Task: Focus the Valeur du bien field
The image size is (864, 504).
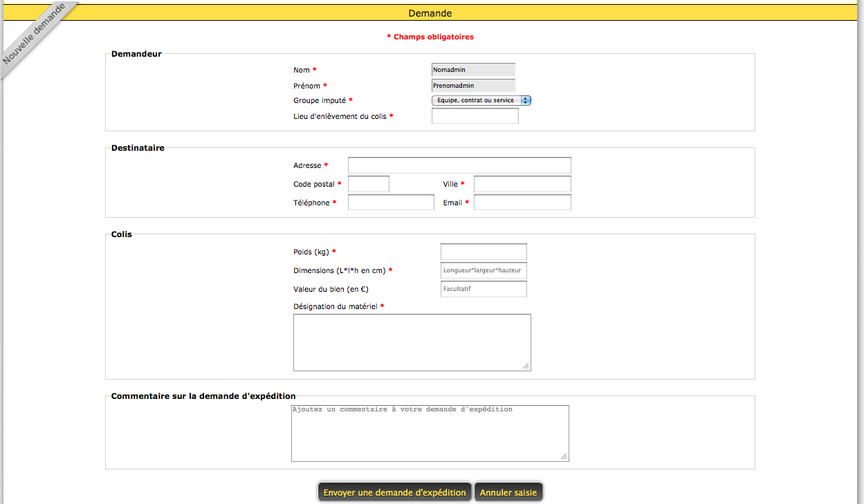Action: pos(484,289)
